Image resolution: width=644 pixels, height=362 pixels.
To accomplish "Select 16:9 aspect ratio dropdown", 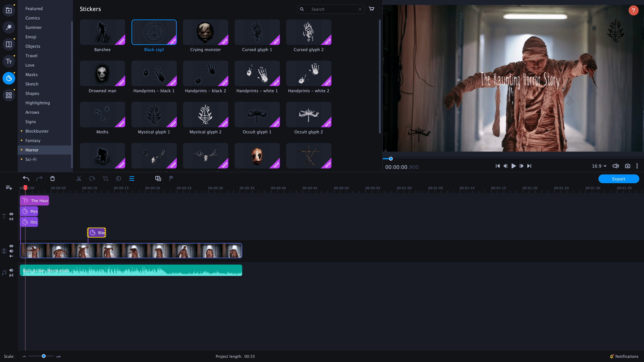I will point(599,166).
